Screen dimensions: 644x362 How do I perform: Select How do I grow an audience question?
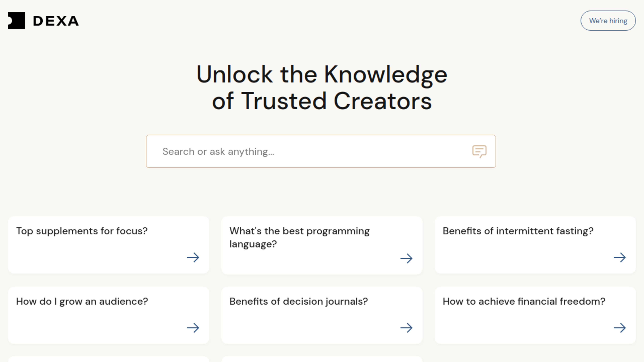tap(82, 301)
